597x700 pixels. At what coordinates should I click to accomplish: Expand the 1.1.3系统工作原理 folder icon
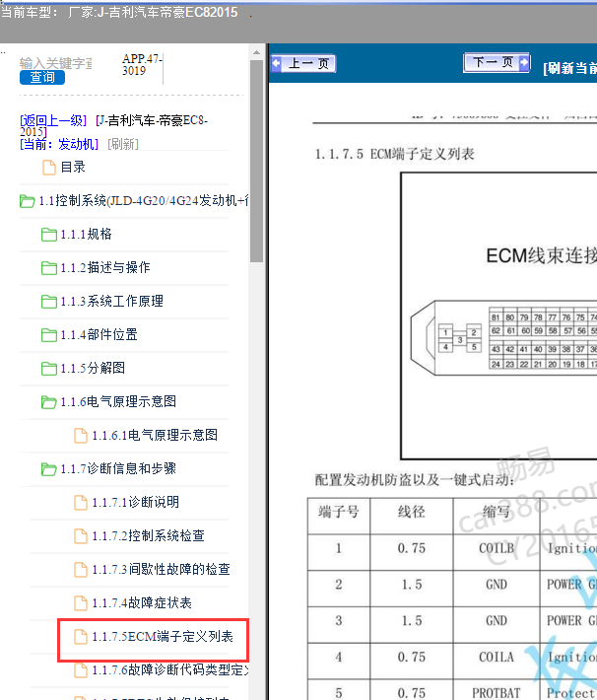pos(49,302)
